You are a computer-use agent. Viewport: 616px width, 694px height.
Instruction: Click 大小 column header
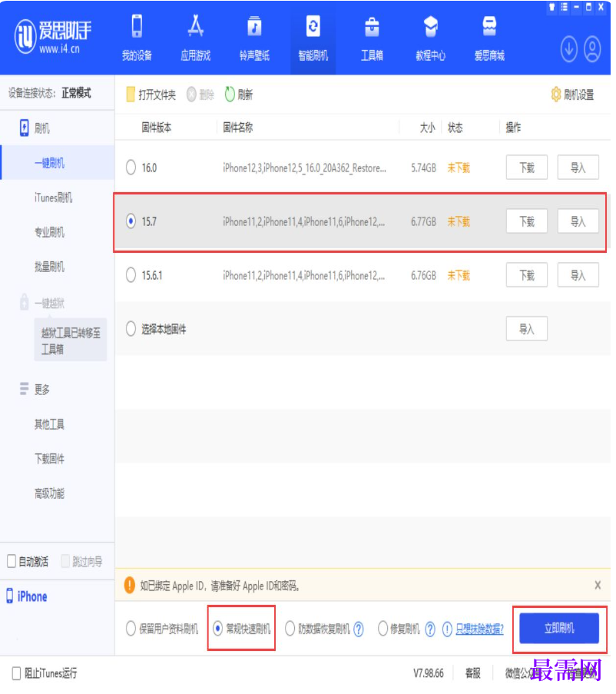point(428,128)
